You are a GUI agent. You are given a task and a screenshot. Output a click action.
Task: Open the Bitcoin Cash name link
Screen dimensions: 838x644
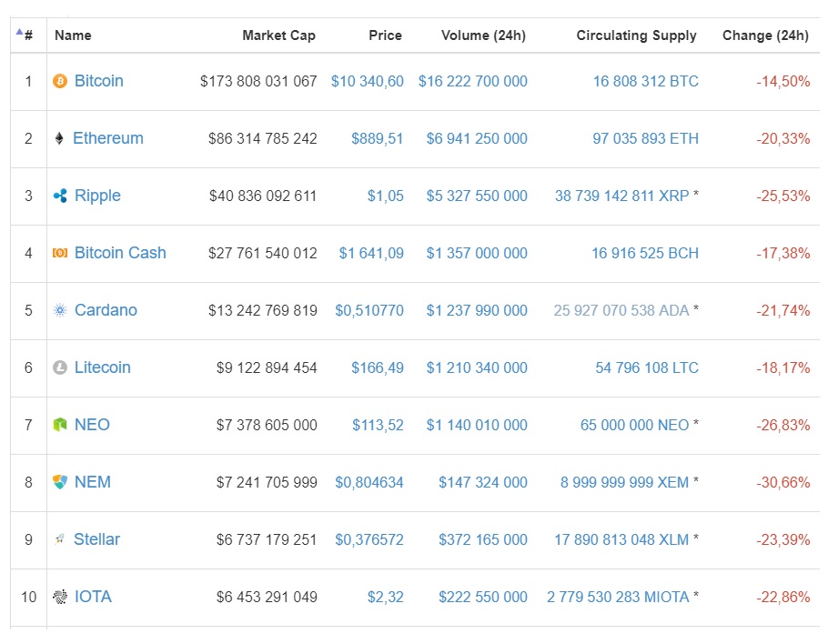[120, 253]
